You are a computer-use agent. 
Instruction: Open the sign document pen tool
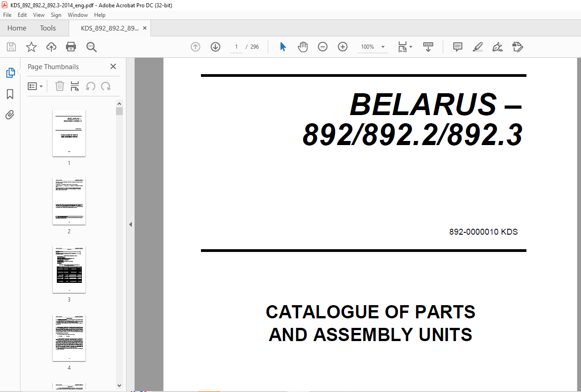click(x=498, y=47)
